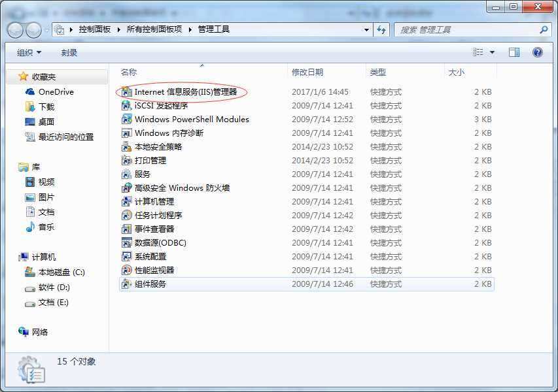Viewport: 558px width, 392px height.
Task: Select the 性能监视器 icon
Action: pos(127,270)
